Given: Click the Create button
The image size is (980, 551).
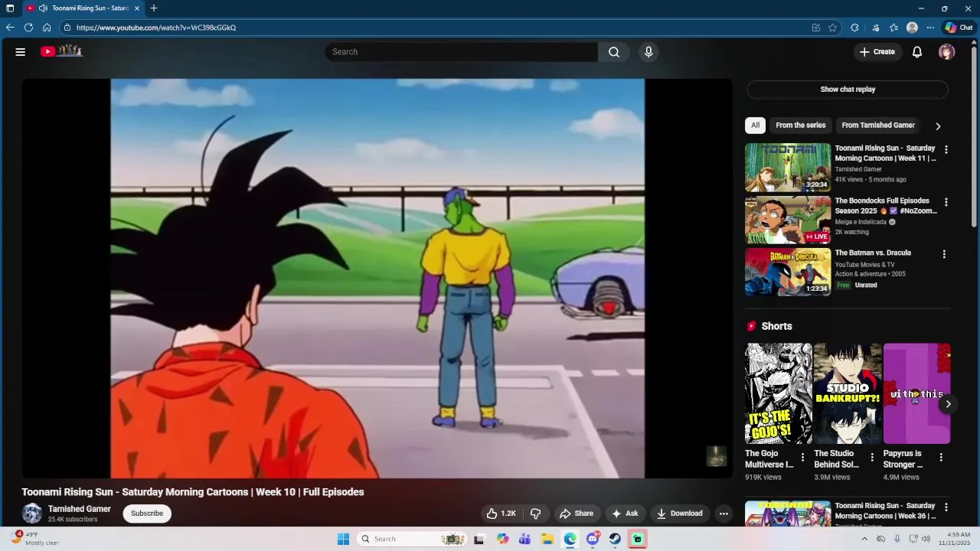Looking at the screenshot, I should pyautogui.click(x=877, y=52).
